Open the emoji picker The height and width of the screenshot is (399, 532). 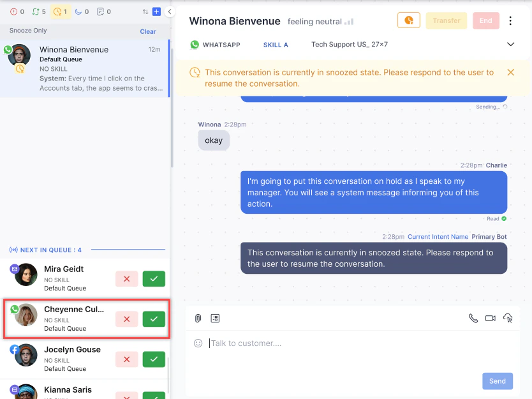[x=198, y=343]
